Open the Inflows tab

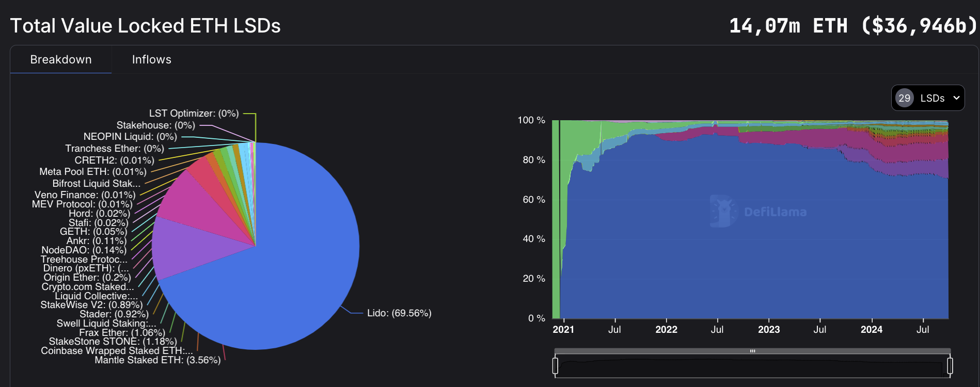click(x=151, y=59)
